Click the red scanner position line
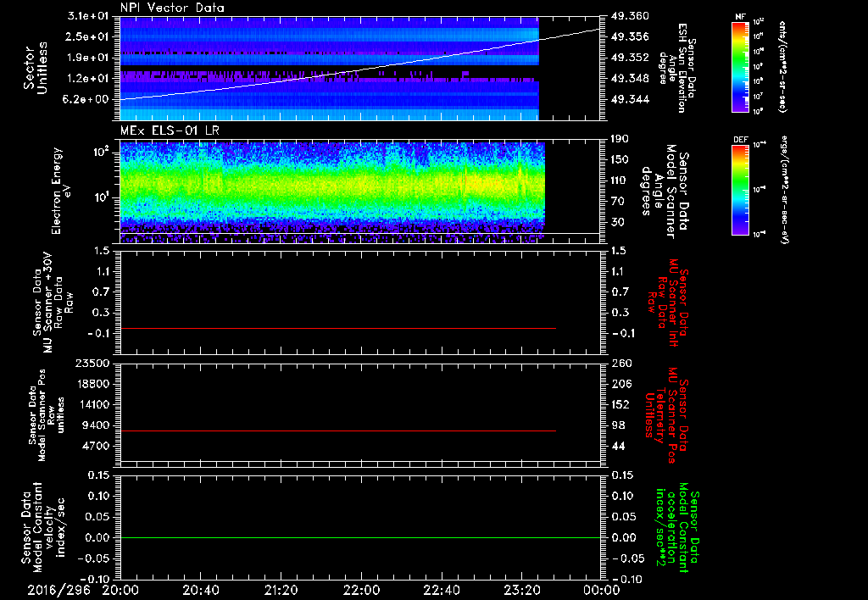This screenshot has height=600, width=868. [339, 431]
